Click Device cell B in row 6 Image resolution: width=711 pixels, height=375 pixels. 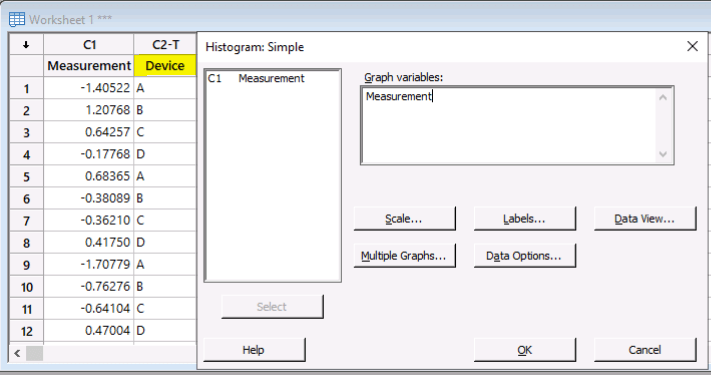166,199
